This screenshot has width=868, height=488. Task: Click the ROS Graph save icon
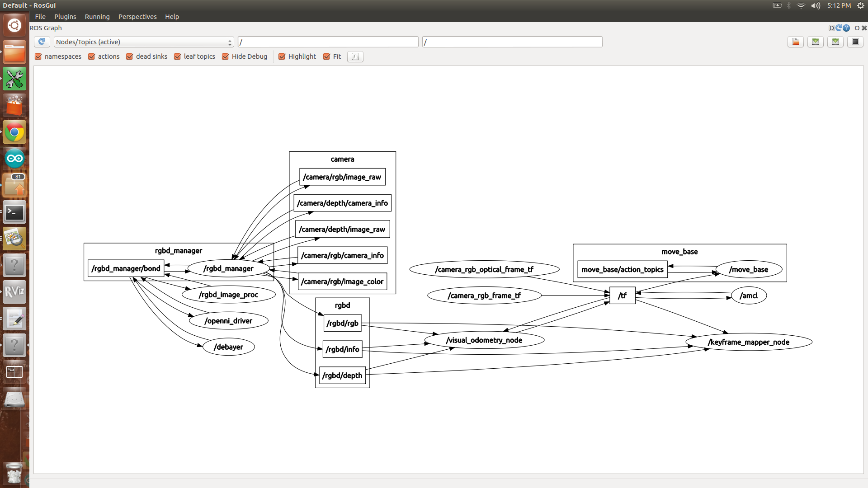tap(817, 42)
